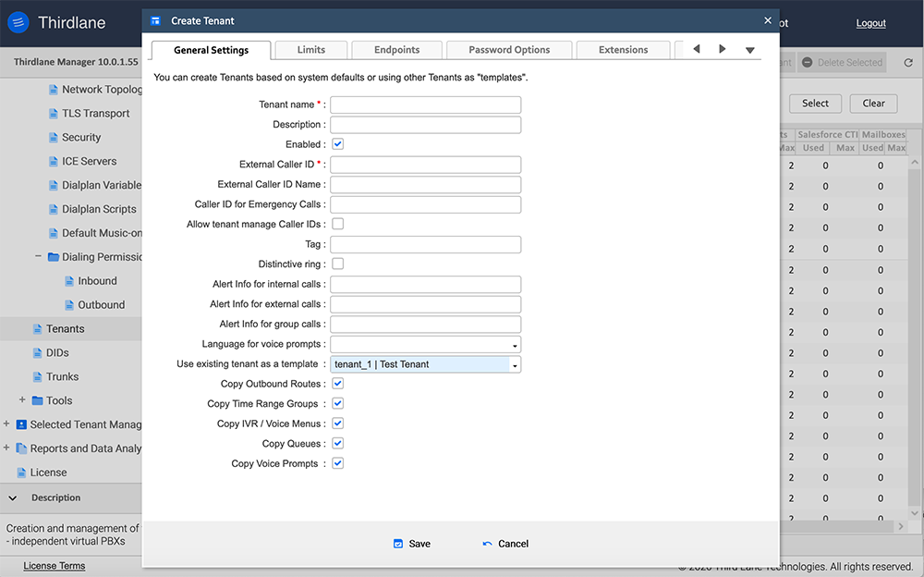
Task: Click the DIDs page icon
Action: coord(38,353)
